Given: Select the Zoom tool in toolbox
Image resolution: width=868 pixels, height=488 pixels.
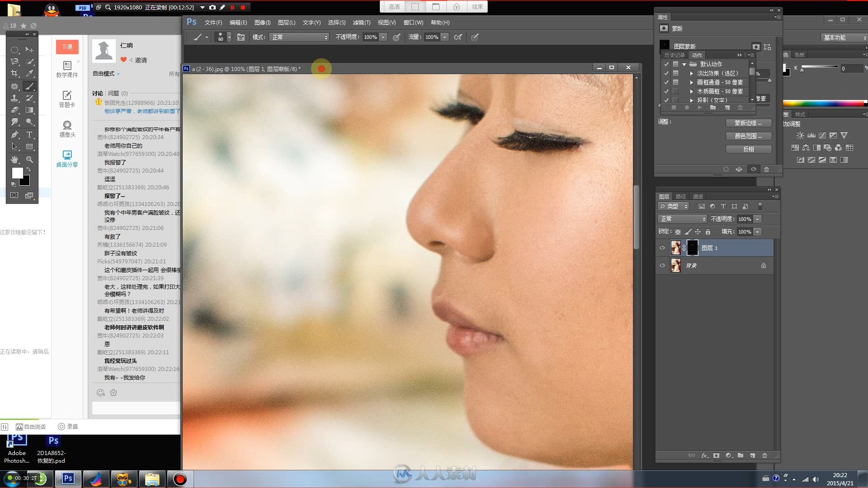Looking at the screenshot, I should [x=29, y=160].
